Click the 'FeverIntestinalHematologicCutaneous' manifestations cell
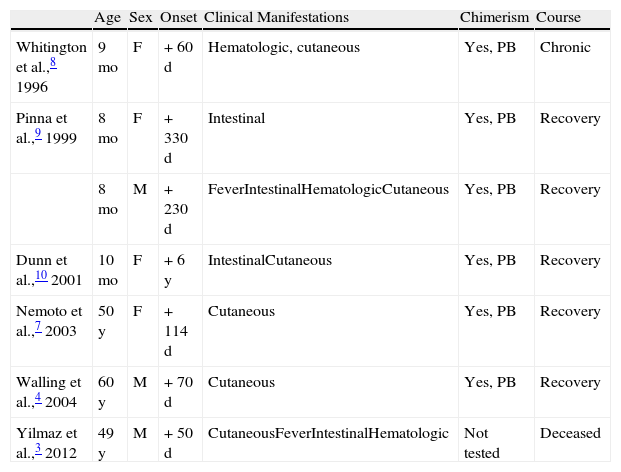 point(328,188)
